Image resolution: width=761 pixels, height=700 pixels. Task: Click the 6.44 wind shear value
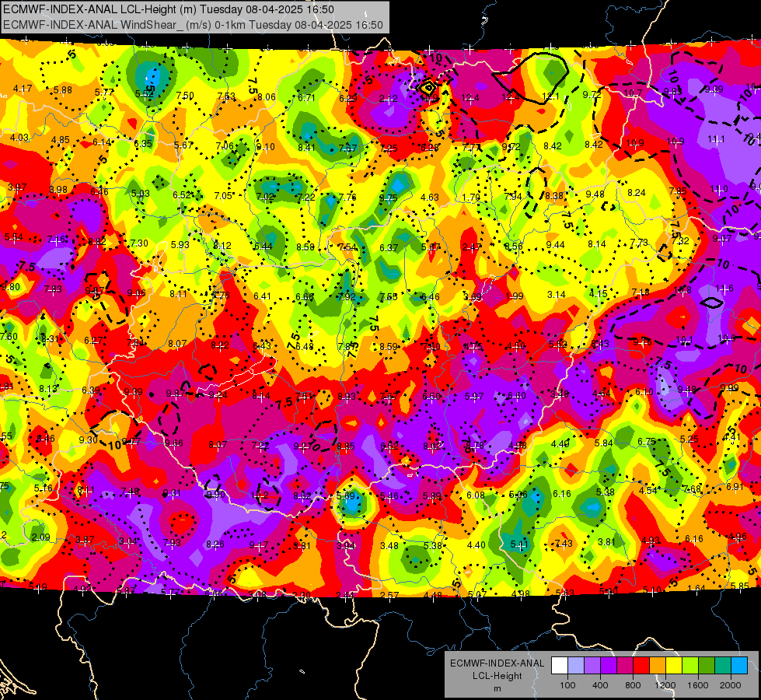coord(263,247)
